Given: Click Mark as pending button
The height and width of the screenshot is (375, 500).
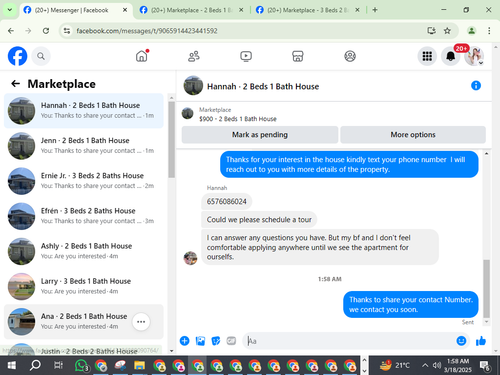Looking at the screenshot, I should point(260,135).
